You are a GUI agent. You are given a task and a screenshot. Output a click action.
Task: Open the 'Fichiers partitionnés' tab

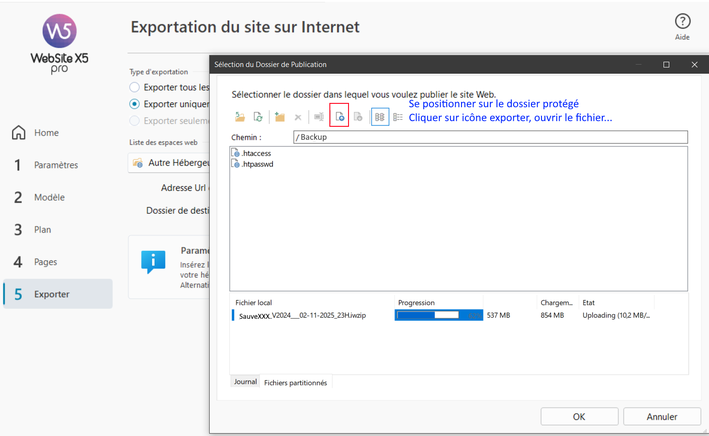(295, 382)
